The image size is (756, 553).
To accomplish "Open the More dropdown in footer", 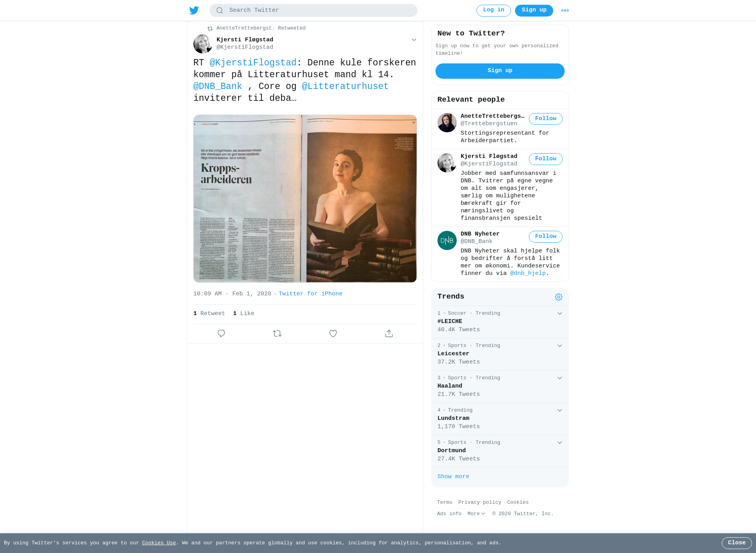I will 476,514.
